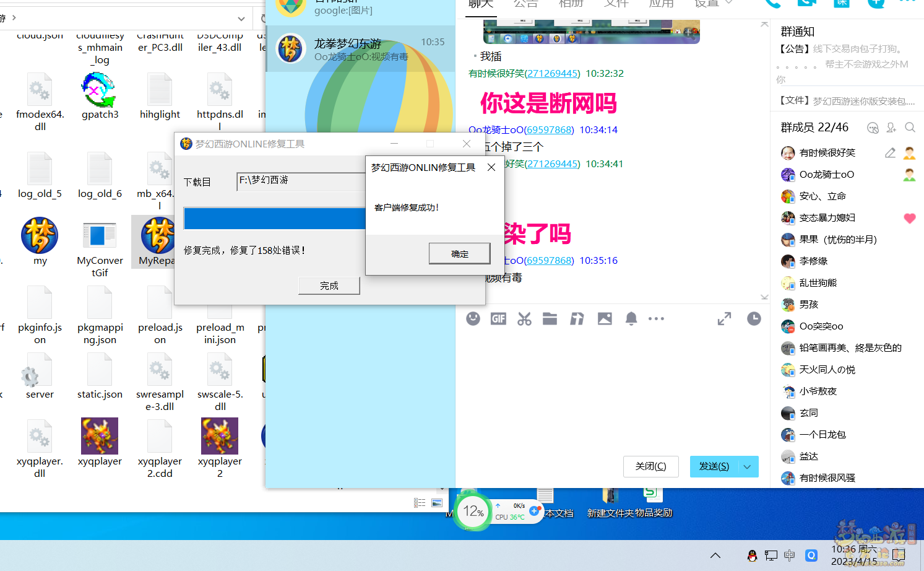924x571 pixels.
Task: Select the swscale-5.dll file
Action: point(220,381)
